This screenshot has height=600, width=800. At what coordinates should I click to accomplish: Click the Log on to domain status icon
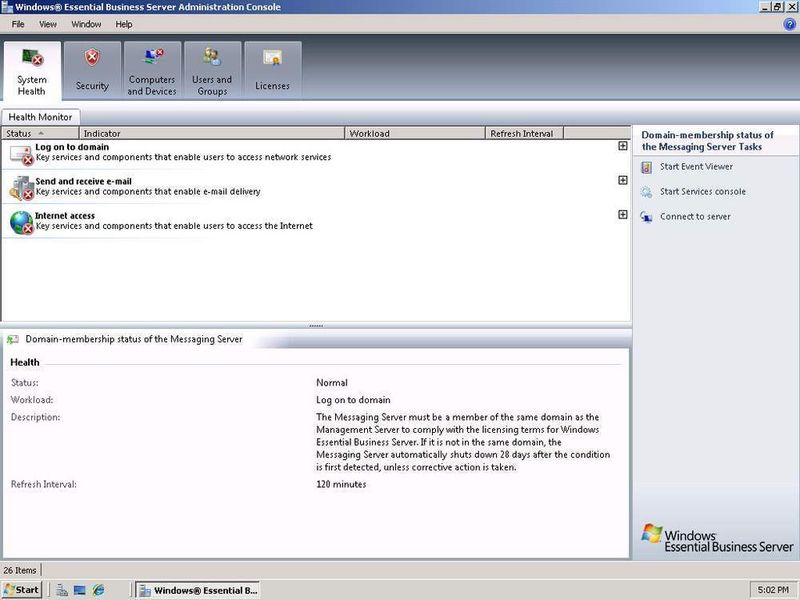click(x=21, y=155)
